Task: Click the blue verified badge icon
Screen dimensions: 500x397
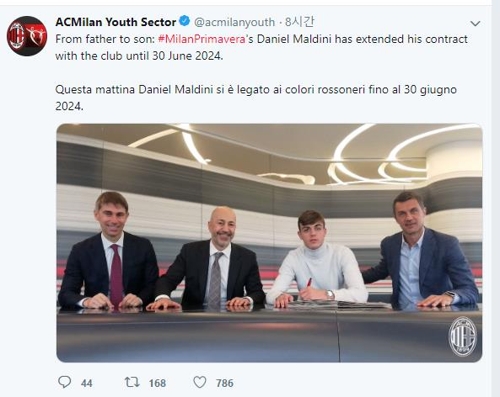Action: pos(185,21)
